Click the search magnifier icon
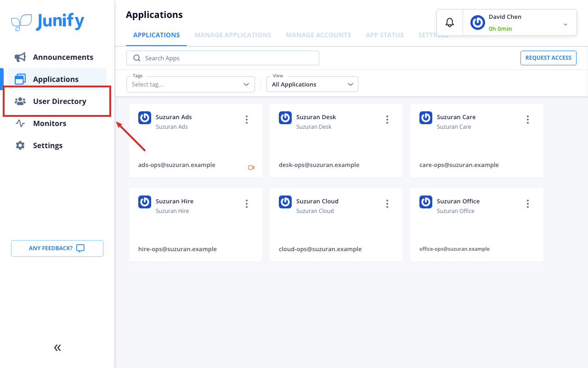Viewport: 588px width, 368px height. click(137, 58)
